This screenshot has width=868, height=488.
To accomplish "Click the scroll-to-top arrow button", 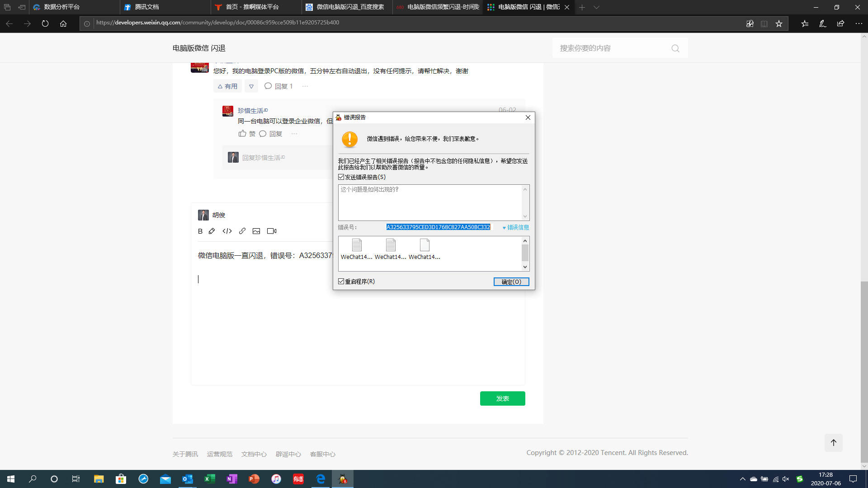I will 834,443.
